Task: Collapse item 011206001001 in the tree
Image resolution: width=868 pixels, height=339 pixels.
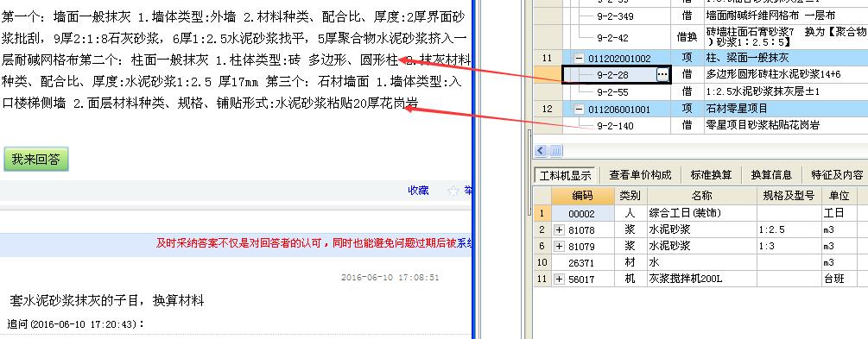Action: [x=579, y=109]
